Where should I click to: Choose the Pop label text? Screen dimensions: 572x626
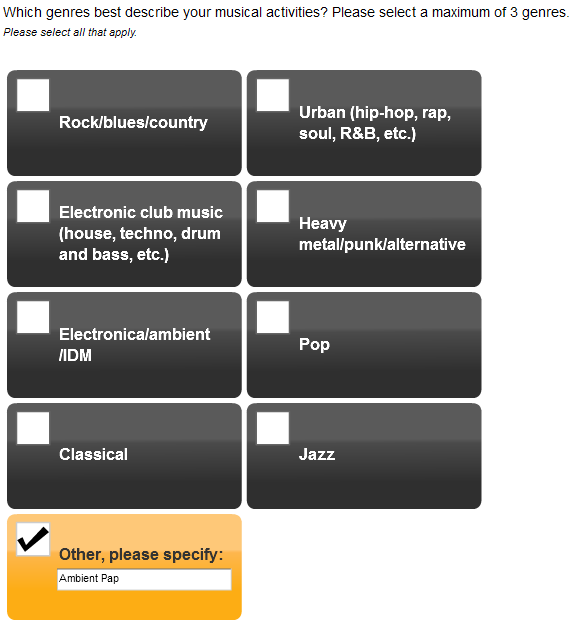pyautogui.click(x=315, y=345)
